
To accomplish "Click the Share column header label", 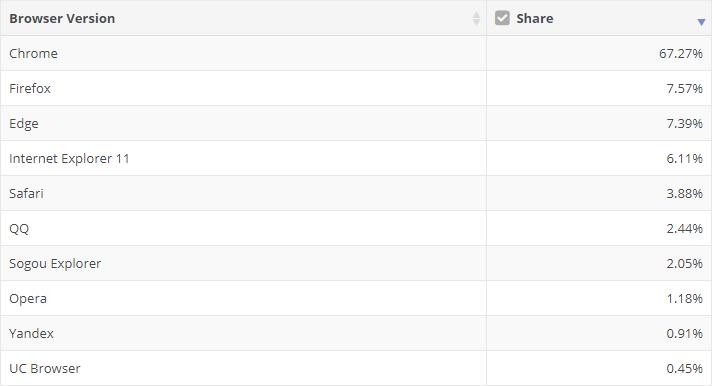I will pos(534,18).
